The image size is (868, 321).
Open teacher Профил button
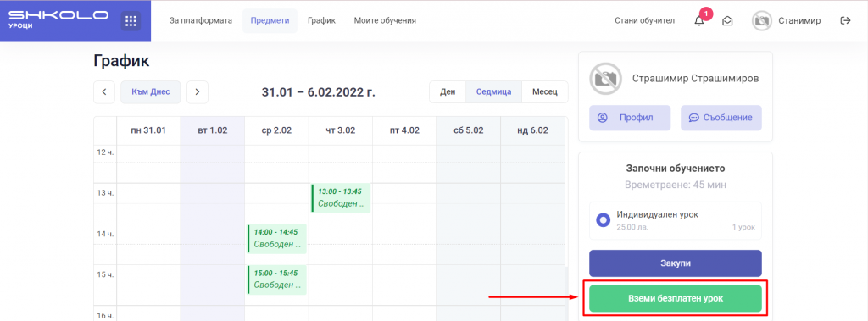click(630, 118)
